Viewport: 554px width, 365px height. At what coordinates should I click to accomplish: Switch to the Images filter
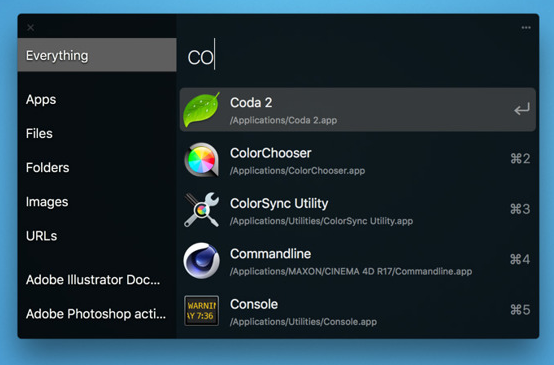click(x=47, y=202)
